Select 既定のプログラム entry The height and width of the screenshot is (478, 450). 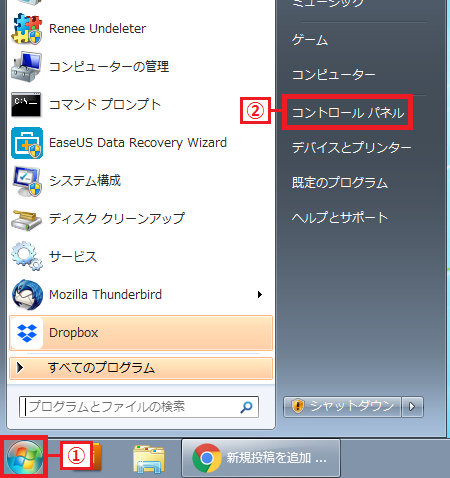pyautogui.click(x=340, y=183)
